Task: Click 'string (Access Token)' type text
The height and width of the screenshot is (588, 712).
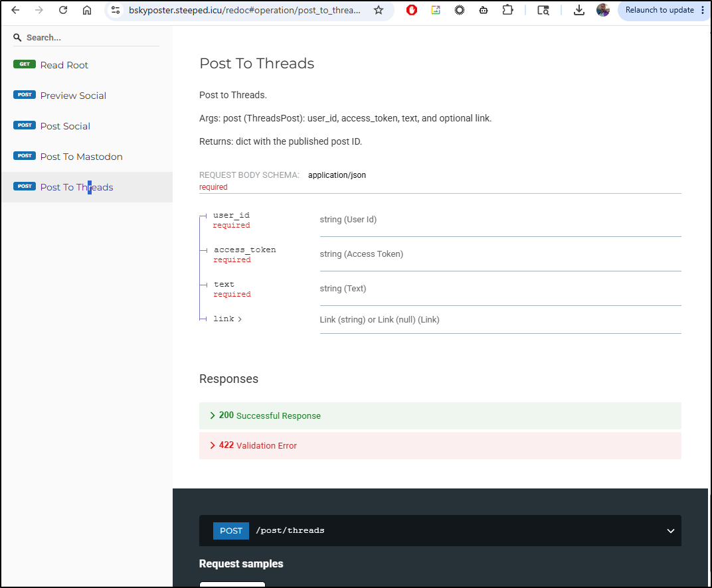Action: tap(361, 254)
